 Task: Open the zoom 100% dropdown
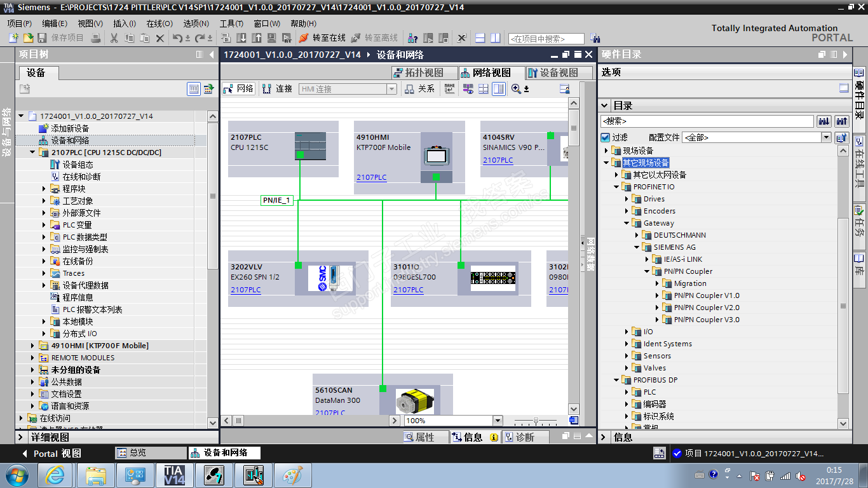tap(498, 420)
